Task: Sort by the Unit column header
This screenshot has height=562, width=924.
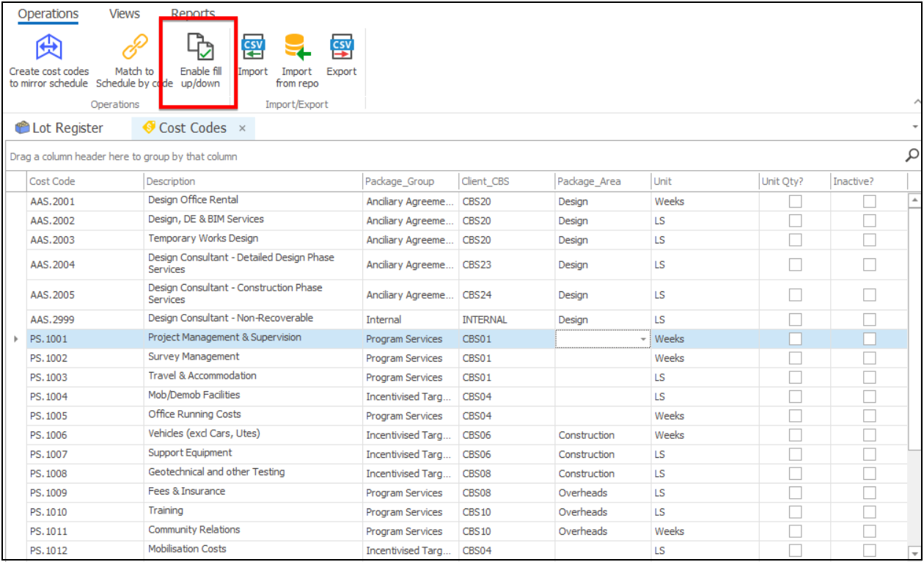Action: click(x=704, y=181)
